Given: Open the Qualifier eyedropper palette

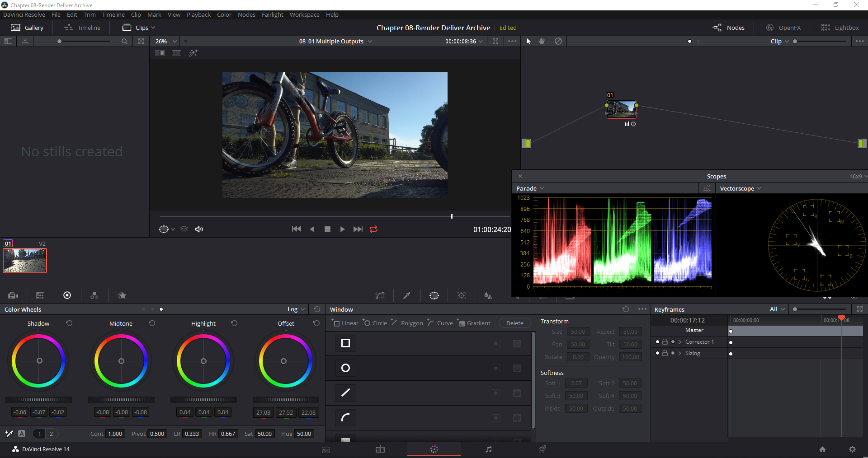Looking at the screenshot, I should point(407,295).
